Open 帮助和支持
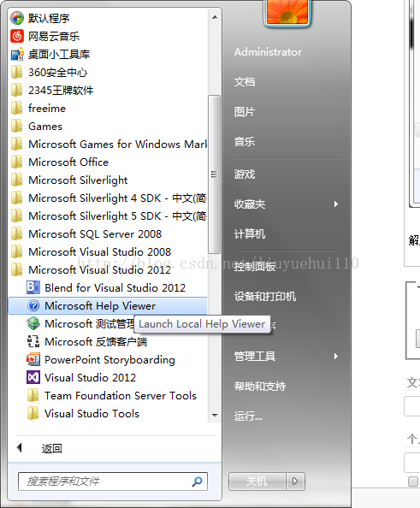Image resolution: width=420 pixels, height=508 pixels. [x=260, y=386]
